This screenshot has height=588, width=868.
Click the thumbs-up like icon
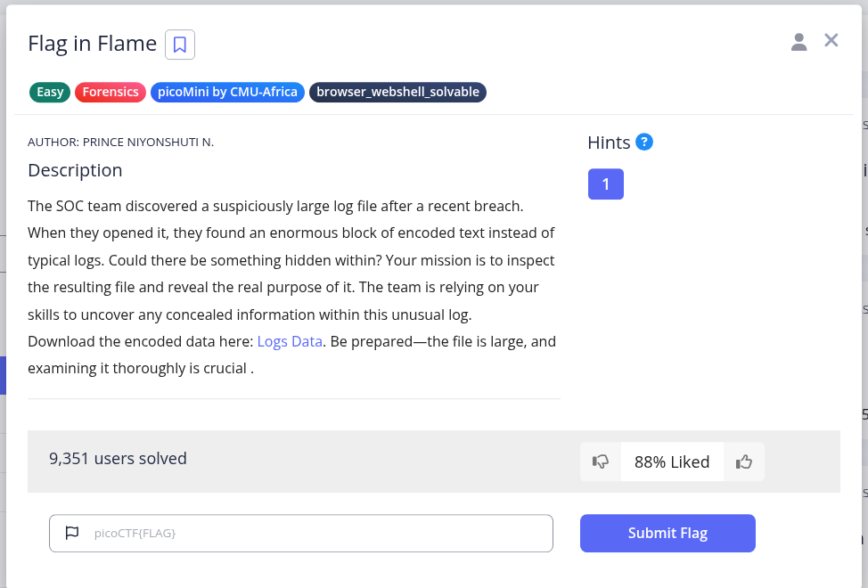[x=743, y=461]
